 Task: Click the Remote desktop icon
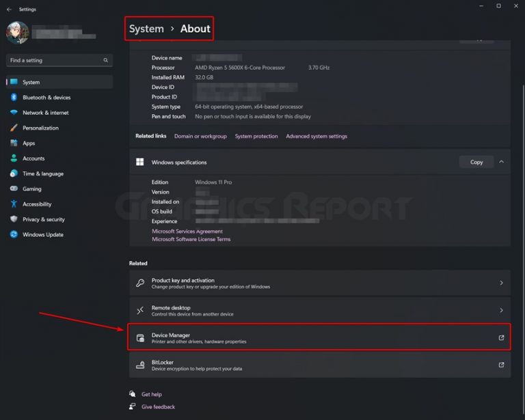click(x=140, y=310)
